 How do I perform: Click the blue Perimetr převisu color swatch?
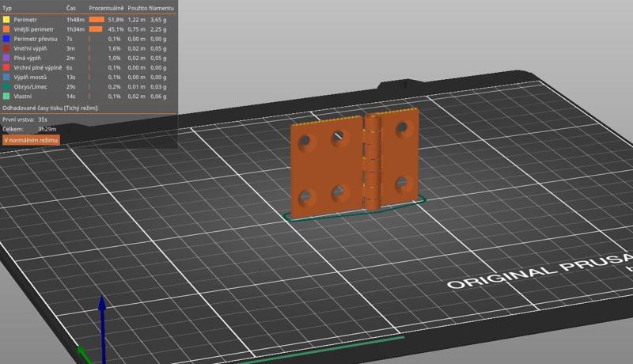click(6, 39)
